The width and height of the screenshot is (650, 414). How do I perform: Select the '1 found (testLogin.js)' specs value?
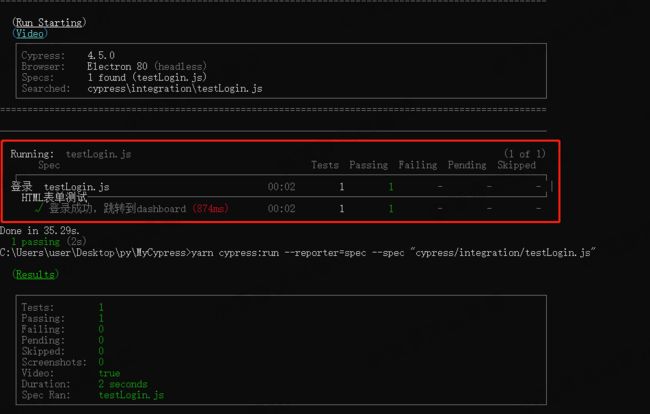tap(147, 77)
